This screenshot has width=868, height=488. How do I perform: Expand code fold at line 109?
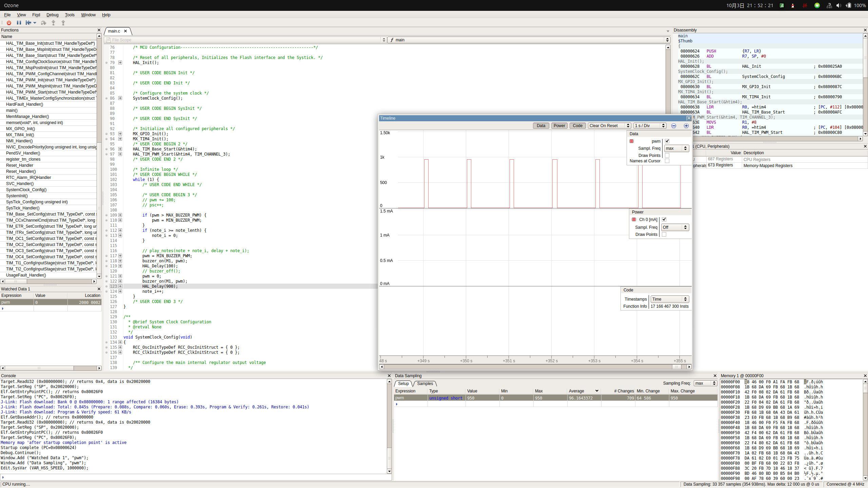120,215
